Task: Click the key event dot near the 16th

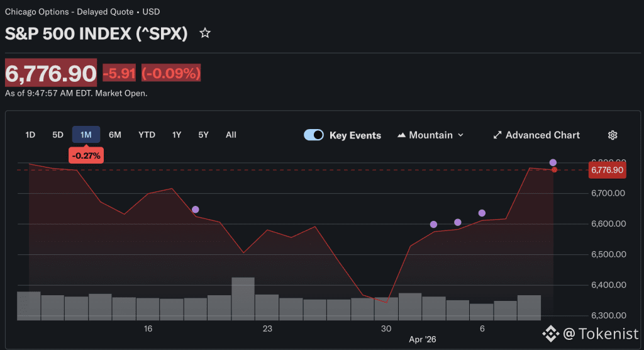Action: (196, 210)
